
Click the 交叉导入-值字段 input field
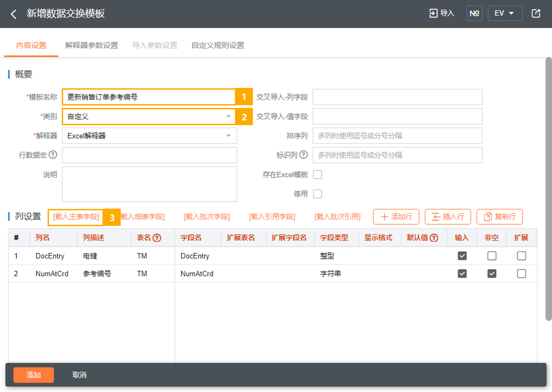[397, 117]
